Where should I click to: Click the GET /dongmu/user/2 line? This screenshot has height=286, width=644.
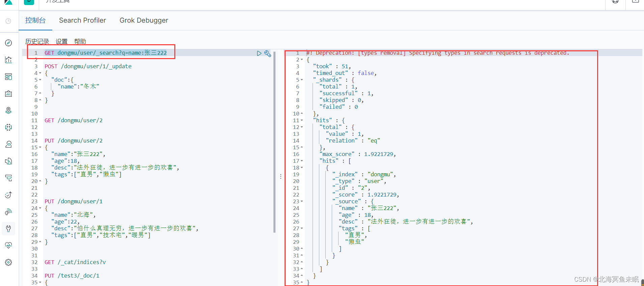tap(74, 120)
